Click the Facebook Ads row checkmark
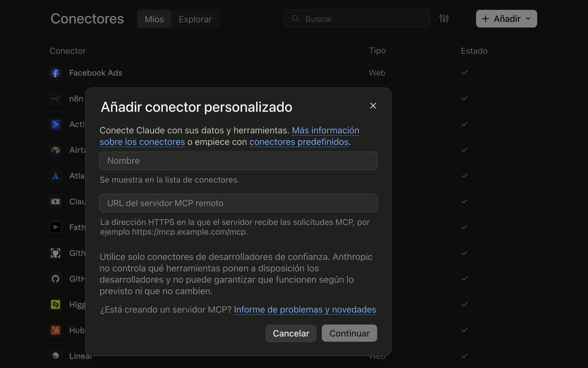 (x=464, y=72)
